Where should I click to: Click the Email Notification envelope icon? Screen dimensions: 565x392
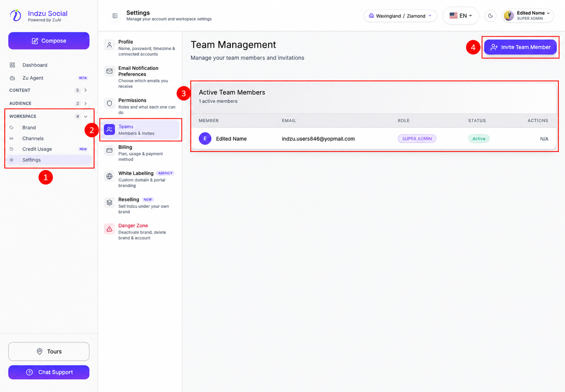[109, 71]
